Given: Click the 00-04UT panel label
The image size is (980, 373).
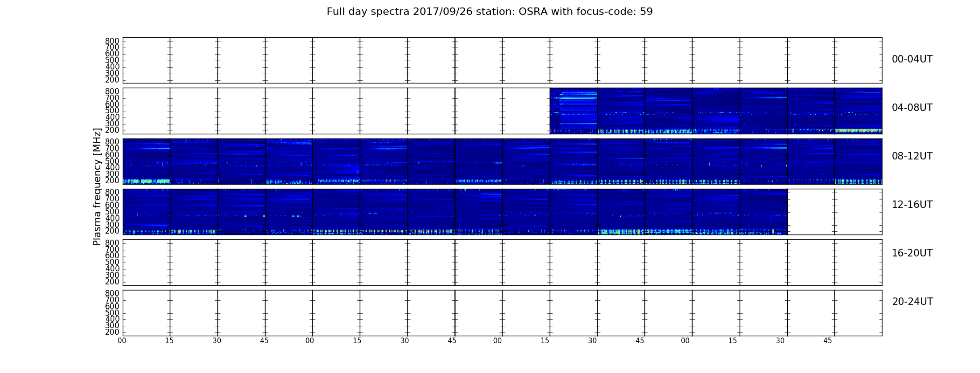Looking at the screenshot, I should pos(912,59).
